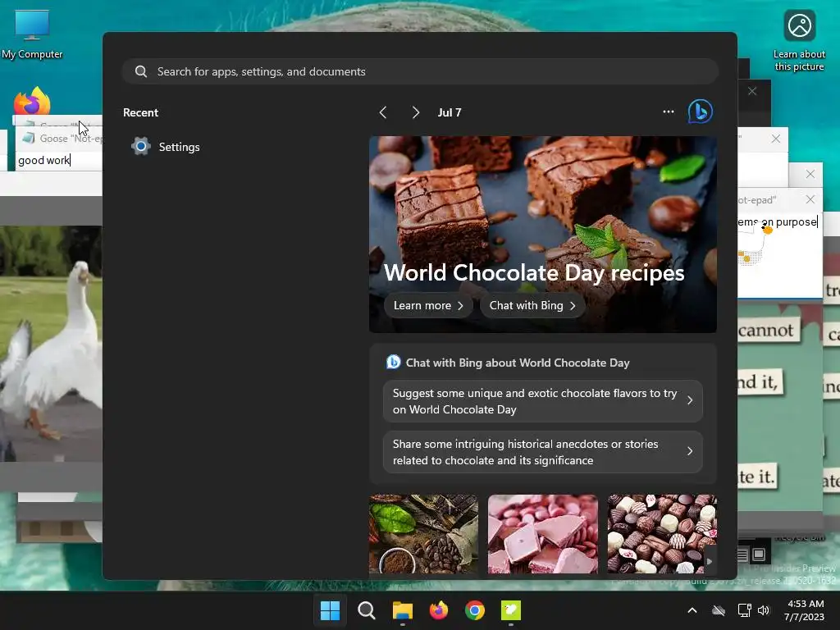
Task: Click the Recent heading text
Action: (x=140, y=112)
